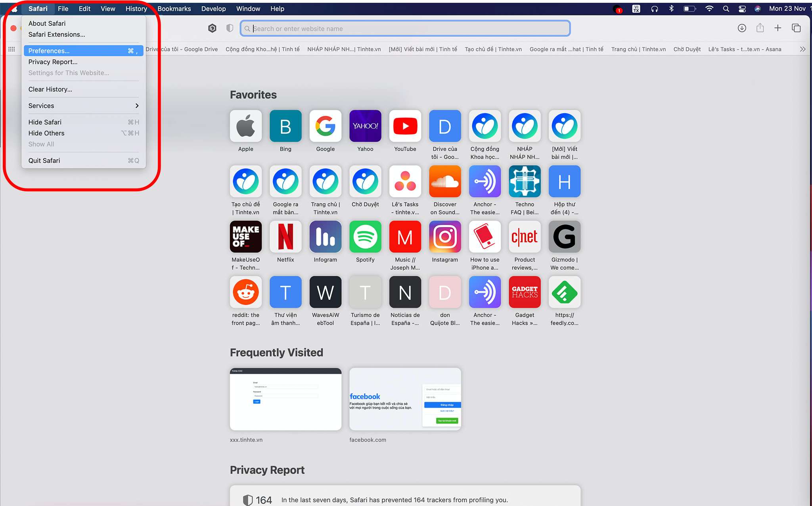Open the YouTube favorite icon

click(405, 126)
